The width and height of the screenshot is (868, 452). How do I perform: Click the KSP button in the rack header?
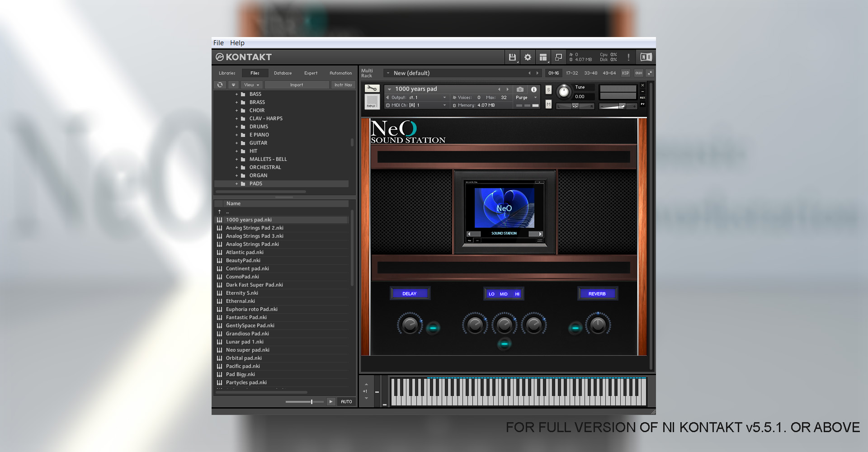point(625,73)
